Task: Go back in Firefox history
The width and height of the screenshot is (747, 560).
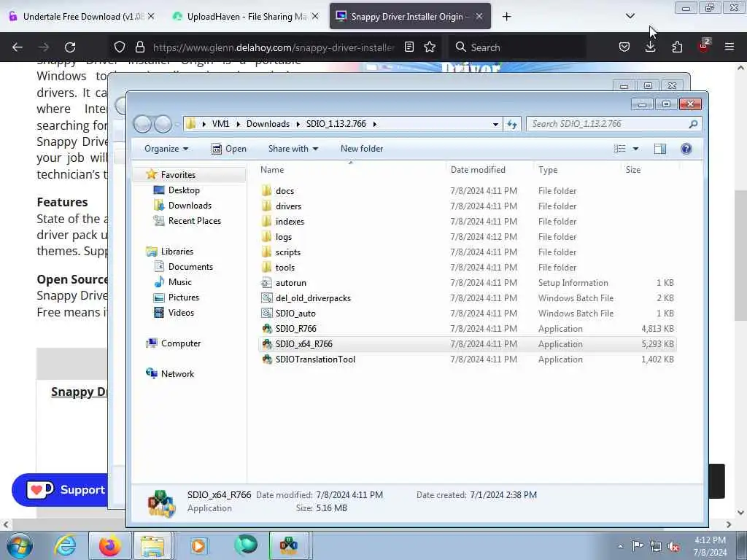Action: (18, 47)
